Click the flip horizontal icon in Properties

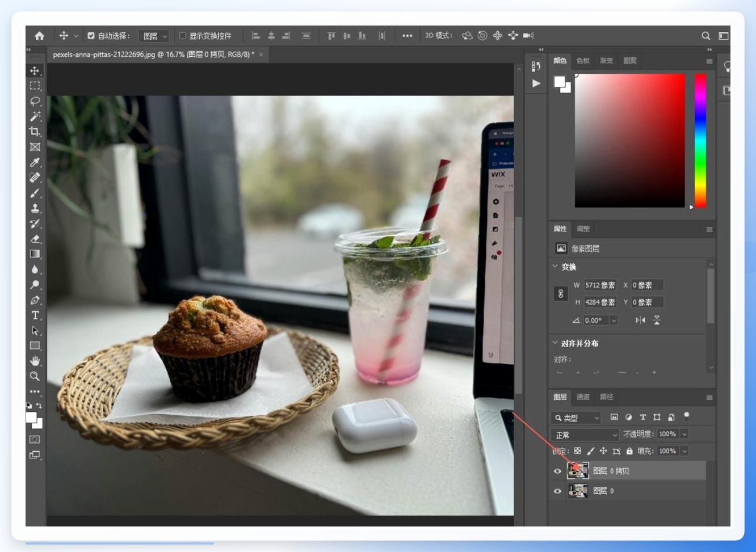[640, 320]
